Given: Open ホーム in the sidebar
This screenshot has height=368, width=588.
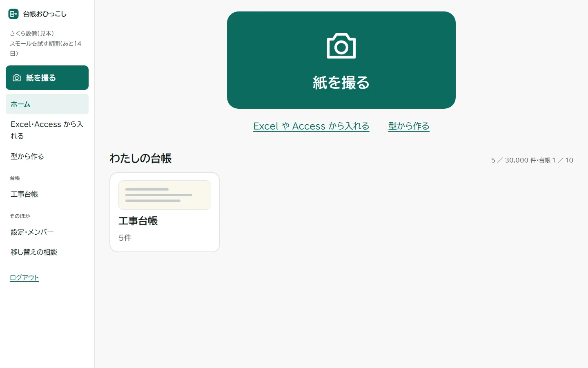Looking at the screenshot, I should click(x=47, y=104).
